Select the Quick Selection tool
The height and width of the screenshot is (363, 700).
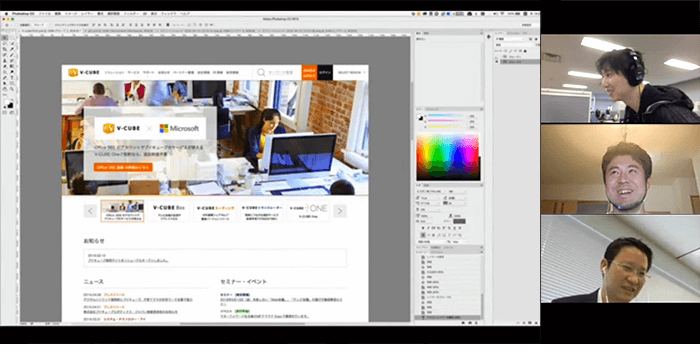click(x=12, y=44)
